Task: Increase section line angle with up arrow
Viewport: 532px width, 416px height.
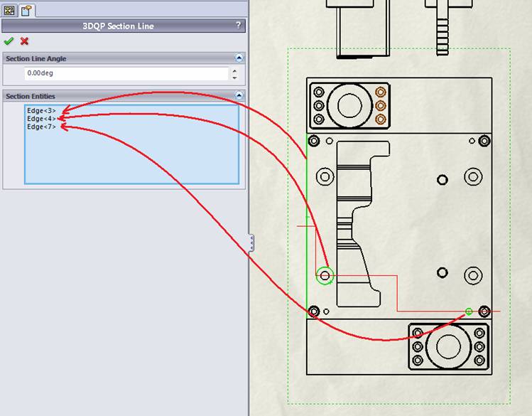Action: pyautogui.click(x=234, y=70)
